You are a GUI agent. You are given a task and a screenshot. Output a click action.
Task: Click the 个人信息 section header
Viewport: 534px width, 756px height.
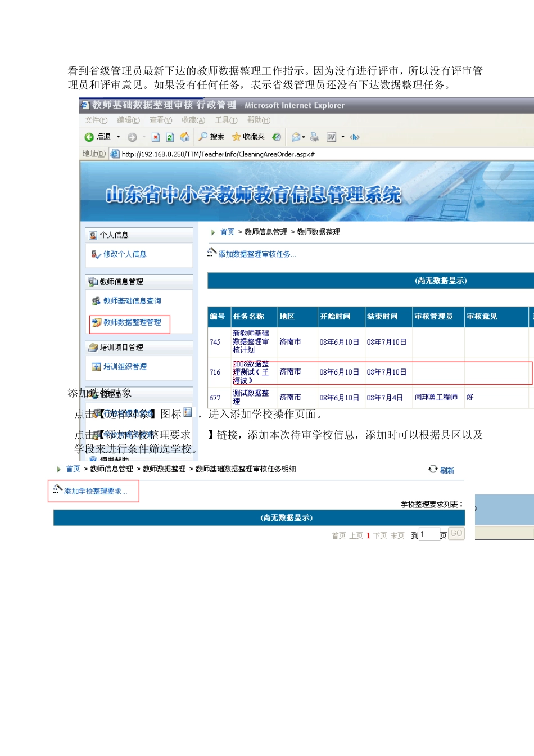point(139,235)
